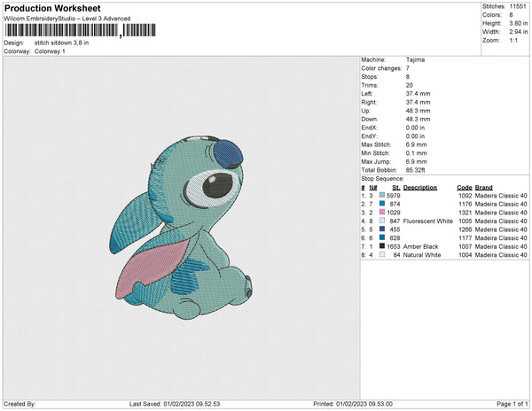Click the 'Page 1 of 1' footer text

pyautogui.click(x=512, y=404)
